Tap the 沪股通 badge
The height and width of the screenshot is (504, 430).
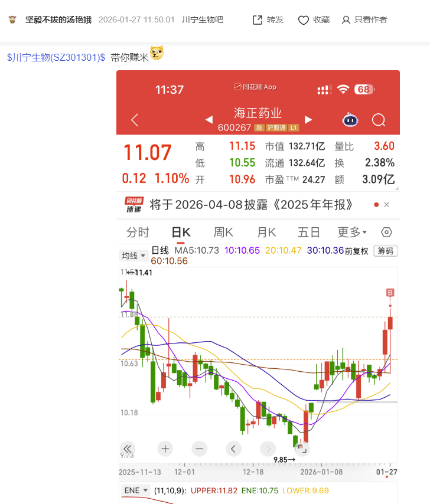pyautogui.click(x=276, y=127)
